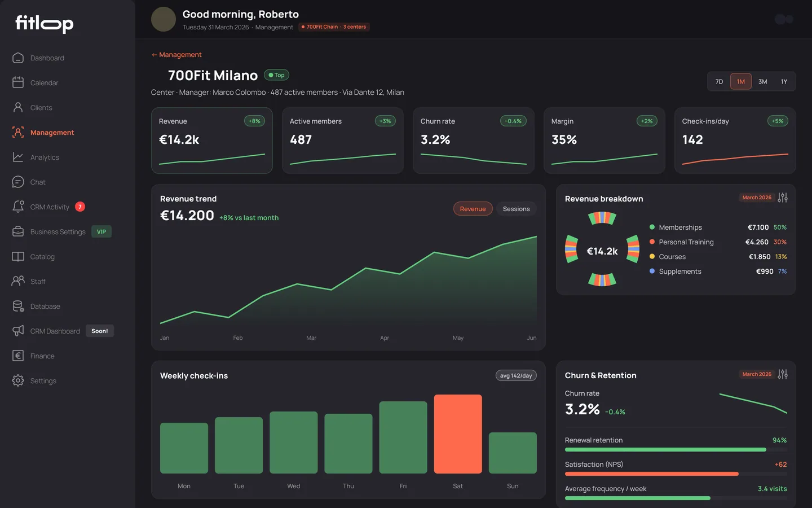Screen dimensions: 812x508
Task: Click the +8% vs last month text
Action: tap(249, 218)
